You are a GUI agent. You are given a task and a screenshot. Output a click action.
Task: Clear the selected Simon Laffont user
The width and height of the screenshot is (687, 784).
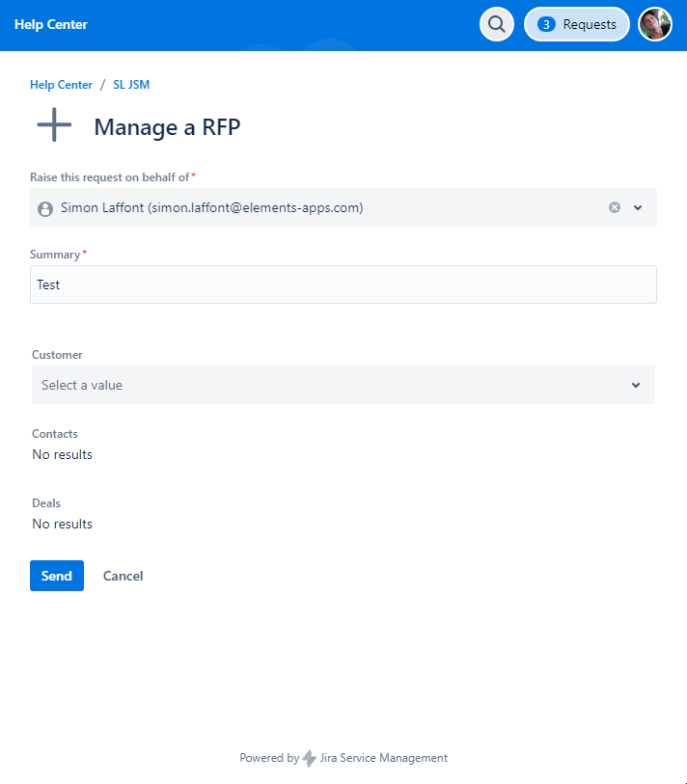[x=615, y=207]
